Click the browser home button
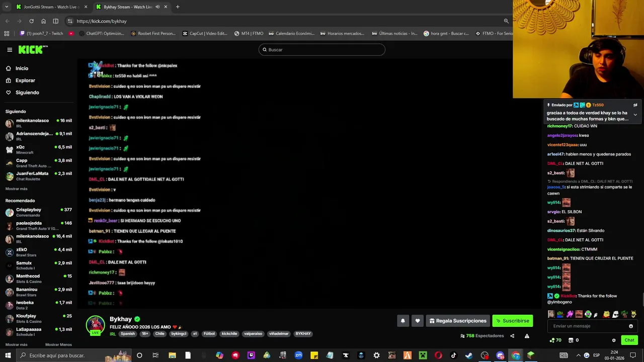The width and height of the screenshot is (644, 362). pos(44,21)
